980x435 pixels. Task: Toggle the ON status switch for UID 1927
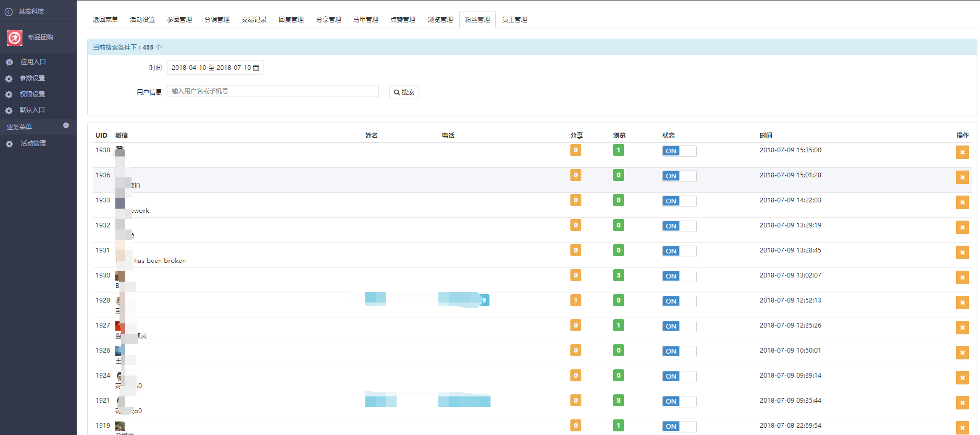[679, 327]
